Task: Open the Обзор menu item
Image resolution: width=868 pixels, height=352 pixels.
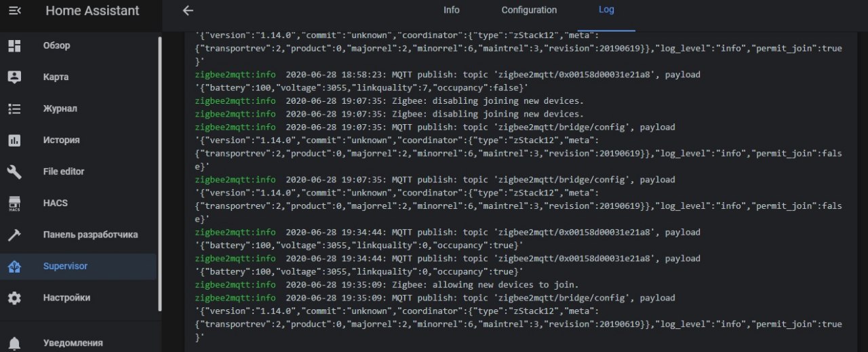Action: tap(78, 45)
